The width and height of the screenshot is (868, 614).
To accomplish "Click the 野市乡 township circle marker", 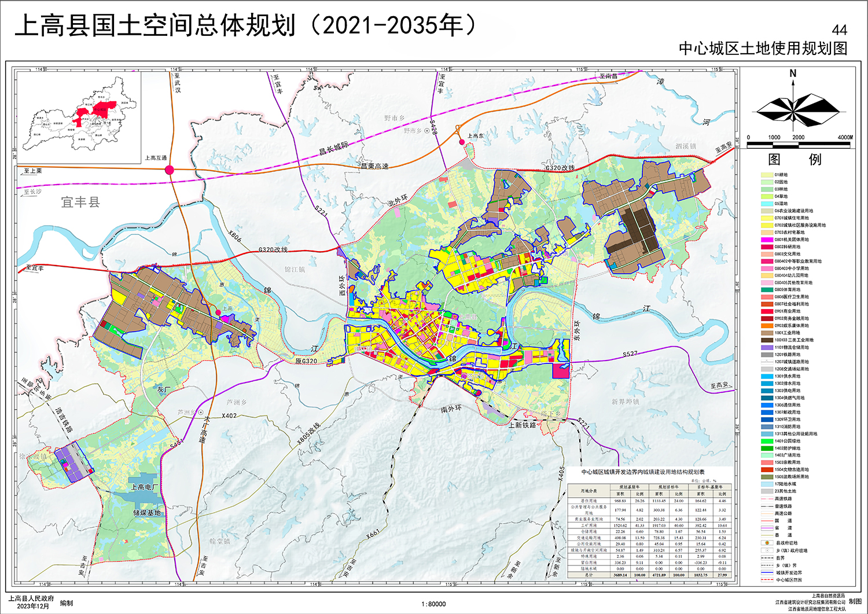I will (427, 131).
